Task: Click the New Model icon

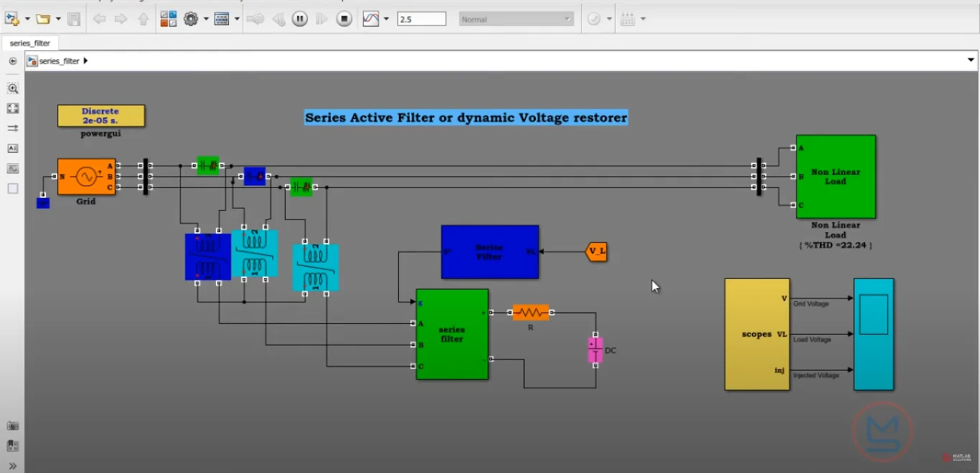Action: coord(11,19)
